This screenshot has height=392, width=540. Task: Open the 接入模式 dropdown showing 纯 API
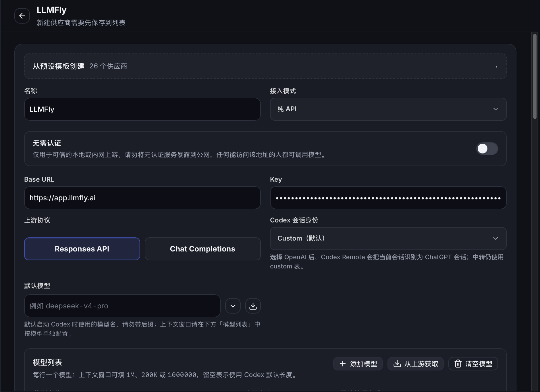(388, 109)
